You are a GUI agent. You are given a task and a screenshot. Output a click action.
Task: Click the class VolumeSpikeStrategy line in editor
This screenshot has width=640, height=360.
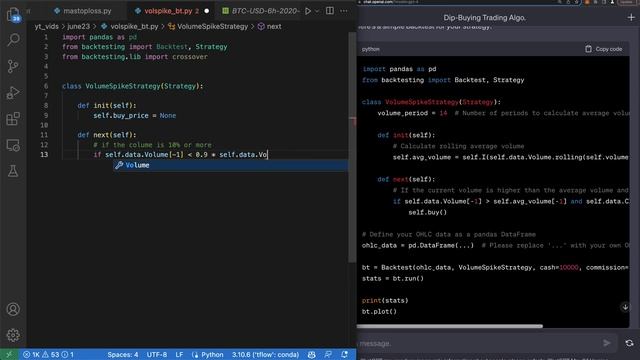(x=132, y=86)
